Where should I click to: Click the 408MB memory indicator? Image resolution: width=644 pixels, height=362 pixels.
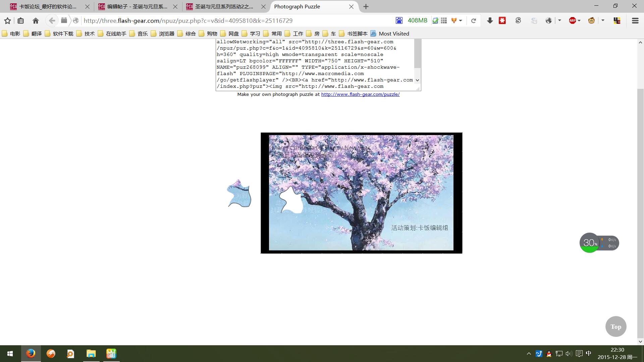click(417, 21)
